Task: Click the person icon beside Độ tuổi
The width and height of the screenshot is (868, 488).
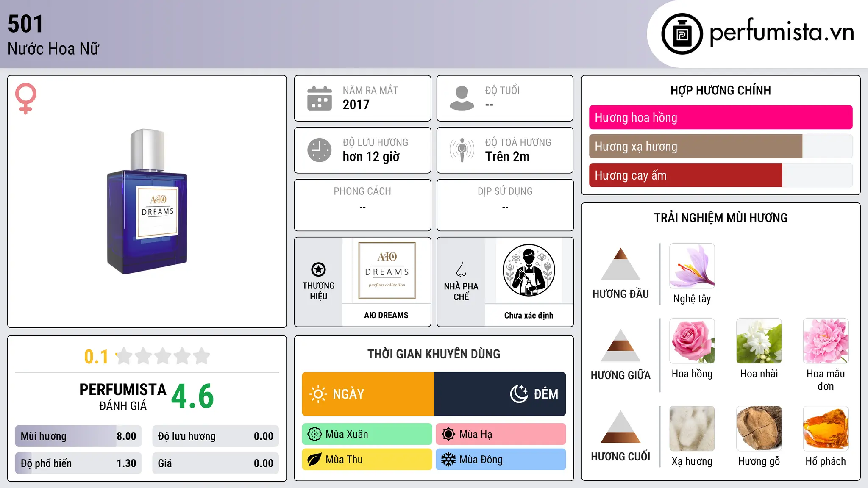Action: click(x=462, y=98)
